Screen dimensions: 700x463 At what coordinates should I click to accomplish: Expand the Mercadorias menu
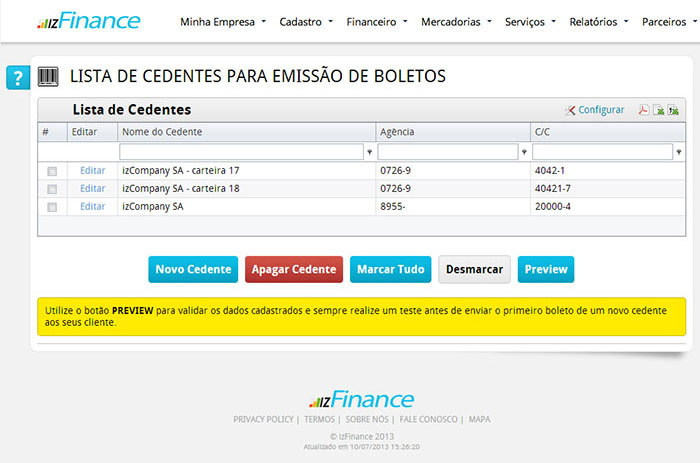coord(456,22)
